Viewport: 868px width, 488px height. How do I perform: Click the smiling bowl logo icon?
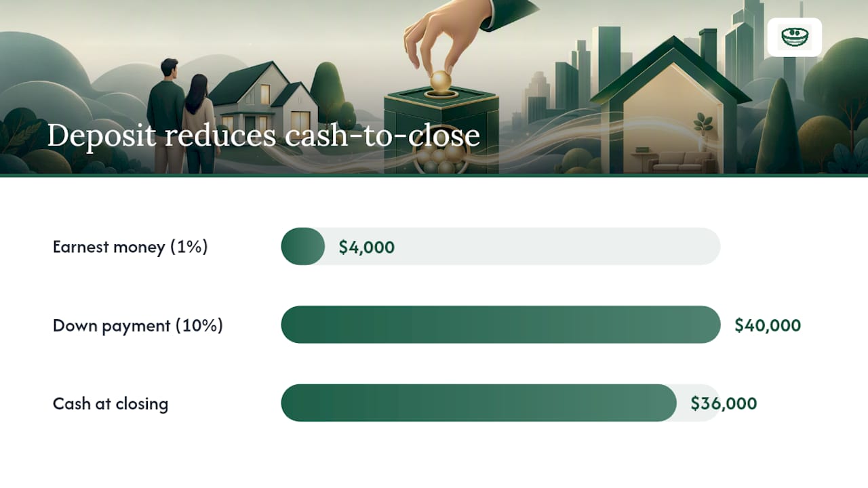[x=795, y=37]
